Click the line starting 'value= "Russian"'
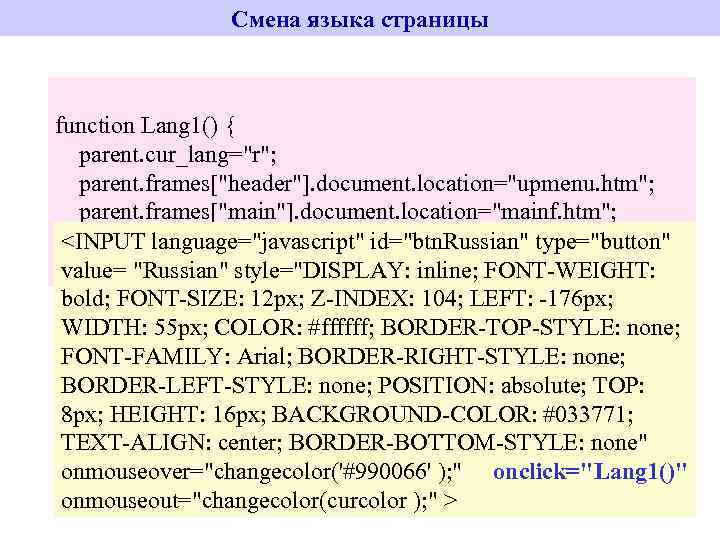Viewport: 720px width, 540px height. tap(358, 270)
